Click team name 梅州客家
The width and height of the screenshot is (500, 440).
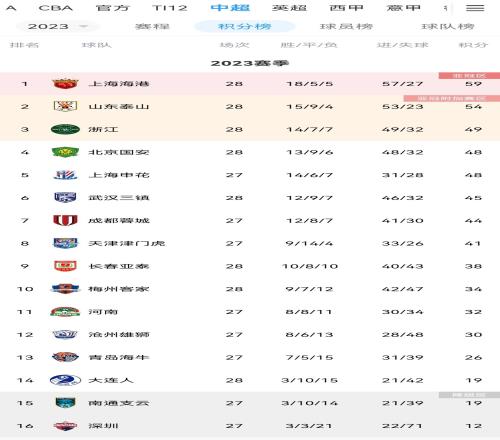tap(119, 289)
